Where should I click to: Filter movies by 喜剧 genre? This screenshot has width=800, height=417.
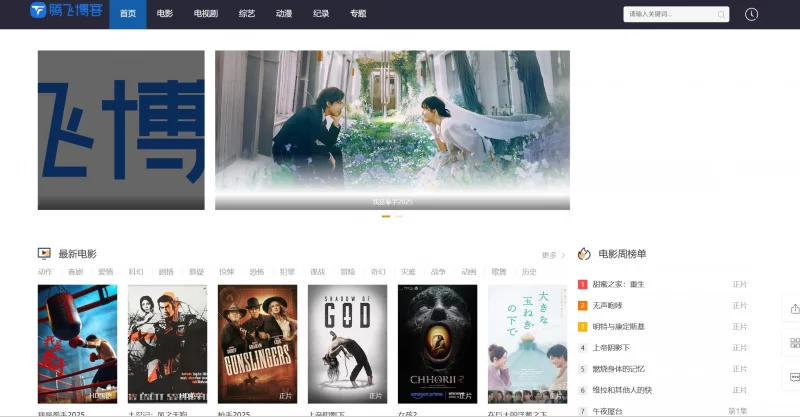(75, 272)
